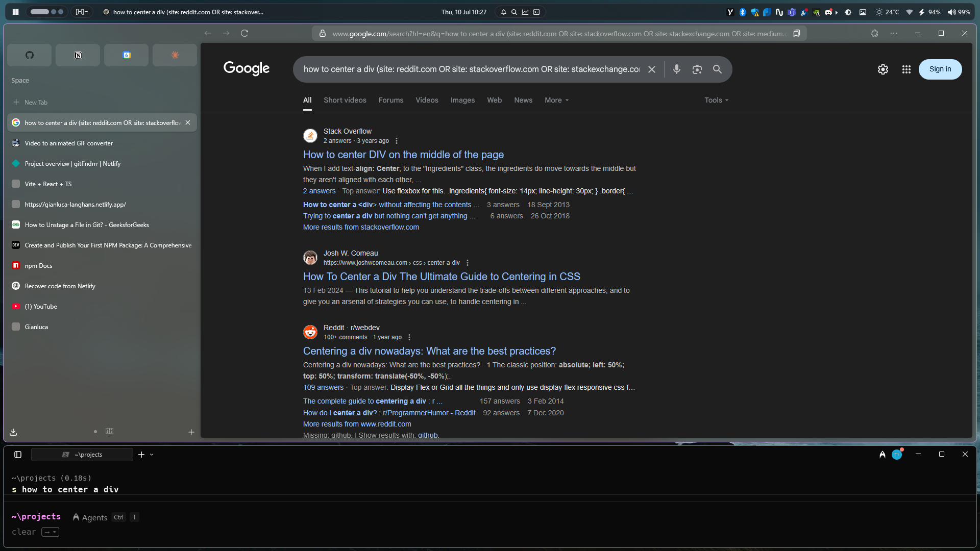Image resolution: width=980 pixels, height=551 pixels.
Task: Open Google quick settings gear
Action: click(x=883, y=69)
